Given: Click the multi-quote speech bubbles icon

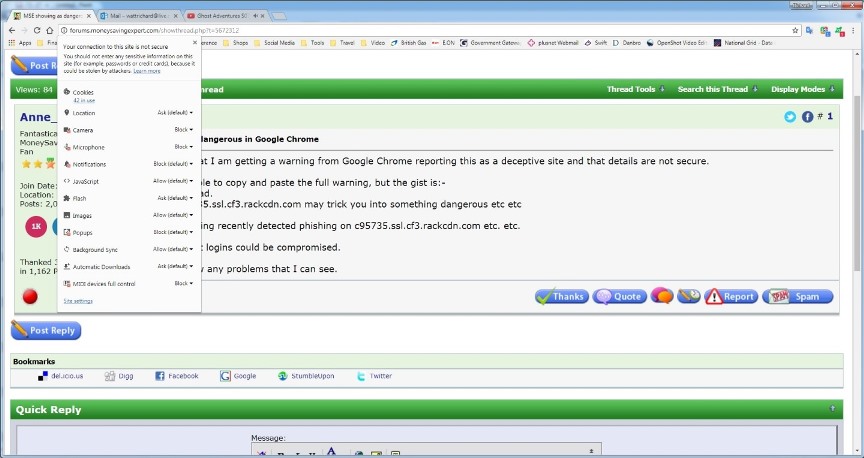Looking at the screenshot, I should 662,296.
